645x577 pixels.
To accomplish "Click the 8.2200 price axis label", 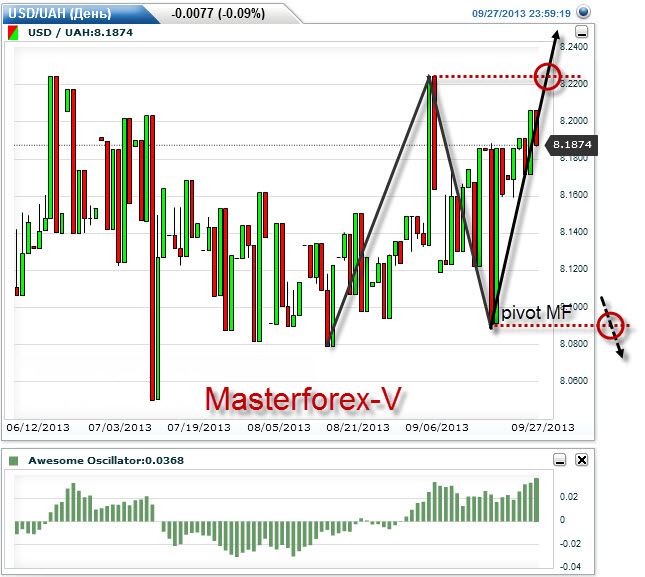I will point(574,84).
